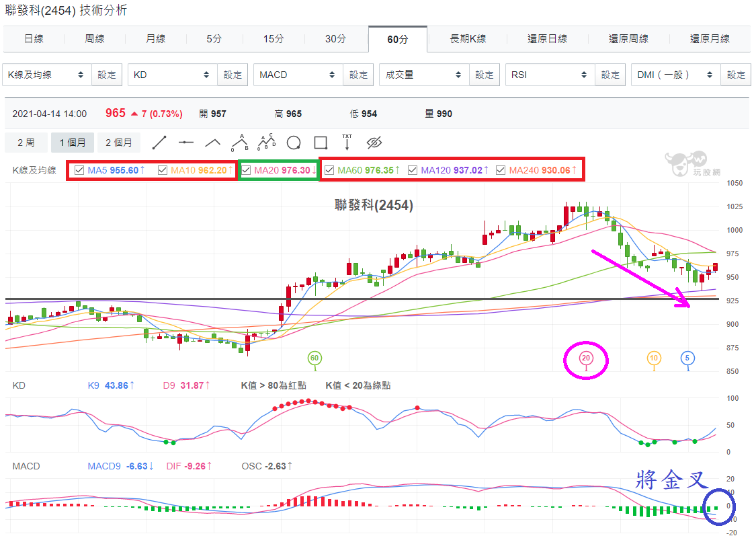Image resolution: width=756 pixels, height=538 pixels.
Task: Switch to the 月線 tab
Action: (x=155, y=39)
